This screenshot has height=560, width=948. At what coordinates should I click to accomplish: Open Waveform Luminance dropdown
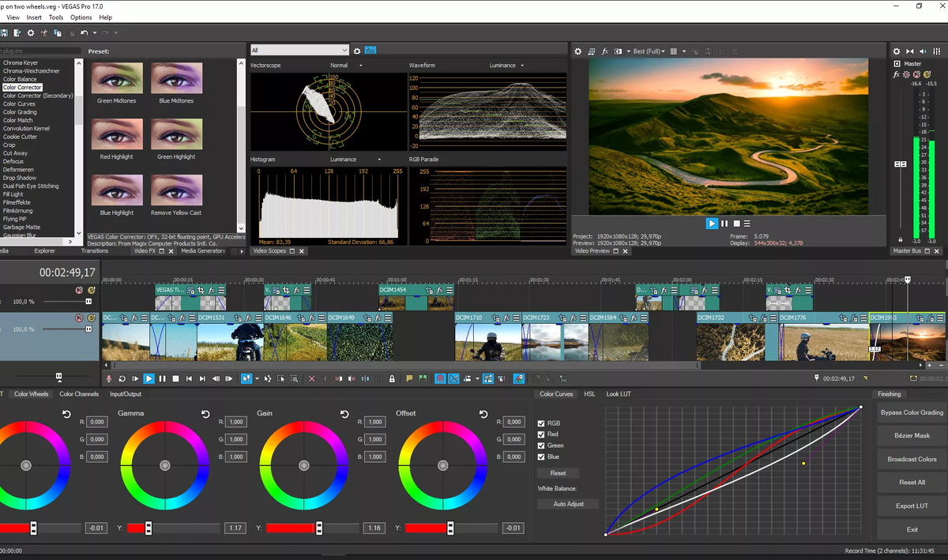pyautogui.click(x=523, y=66)
